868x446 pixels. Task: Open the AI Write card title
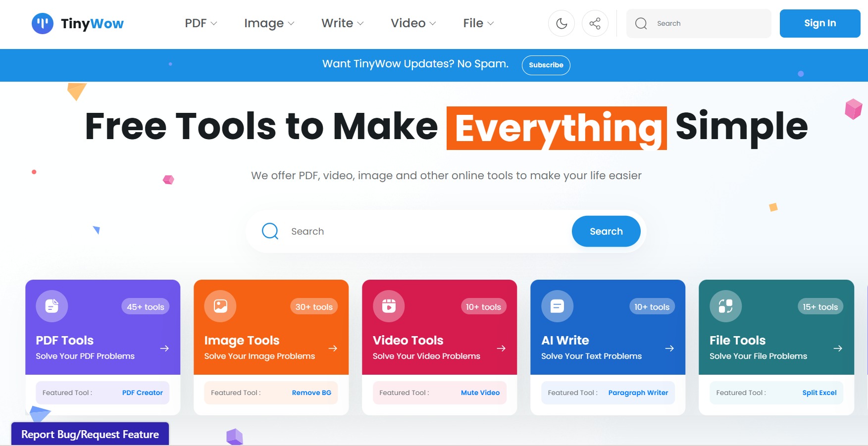click(x=565, y=341)
